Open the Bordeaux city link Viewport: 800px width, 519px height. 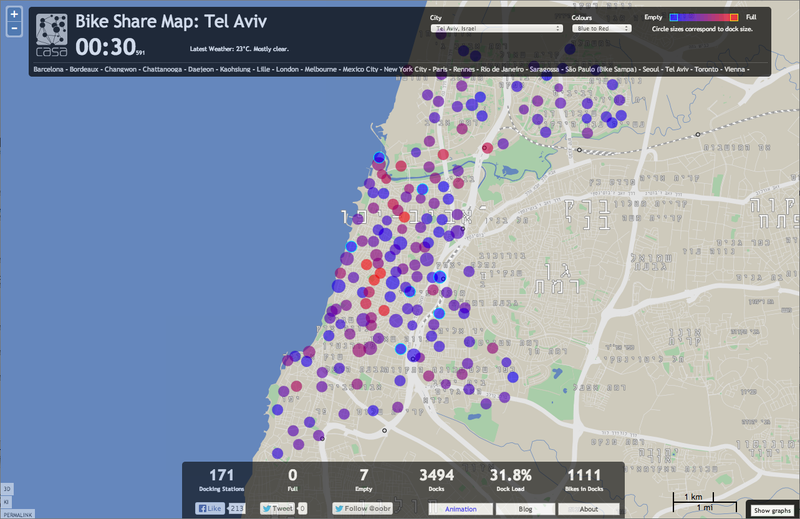click(x=84, y=69)
